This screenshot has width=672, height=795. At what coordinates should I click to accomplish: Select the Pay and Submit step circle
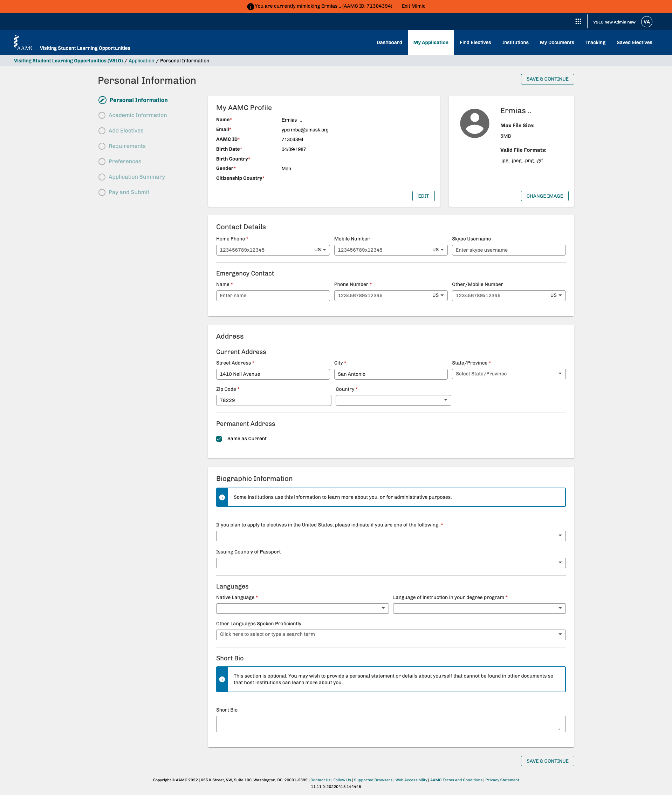[x=102, y=192]
